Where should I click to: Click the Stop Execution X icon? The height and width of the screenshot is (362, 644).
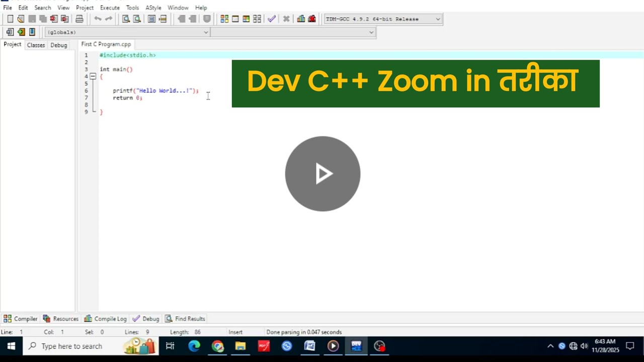coord(286,19)
